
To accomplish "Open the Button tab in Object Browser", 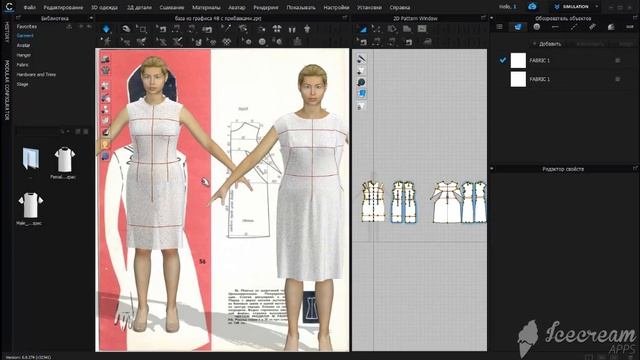I will click(x=536, y=27).
